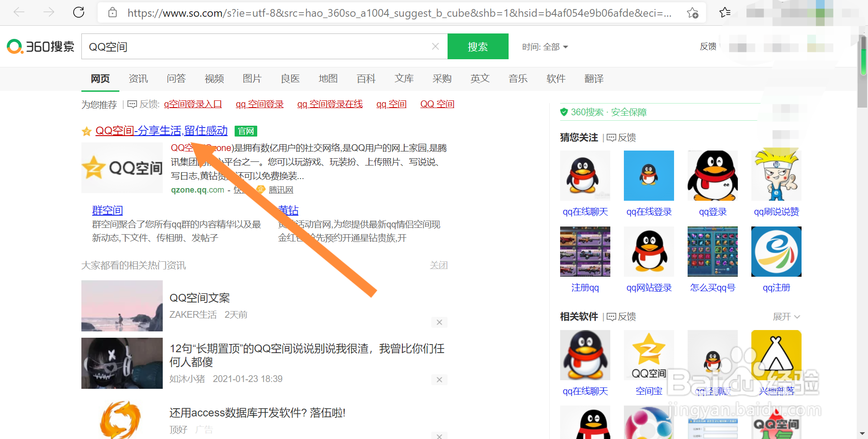
Task: Click the qq刷说说赞 cartoon icon
Action: 776,175
